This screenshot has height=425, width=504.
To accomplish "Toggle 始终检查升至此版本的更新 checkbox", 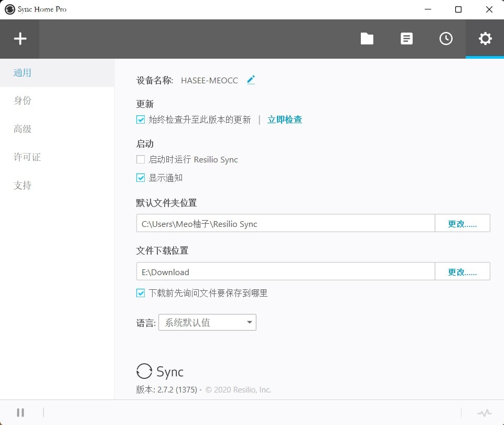I will pos(141,119).
